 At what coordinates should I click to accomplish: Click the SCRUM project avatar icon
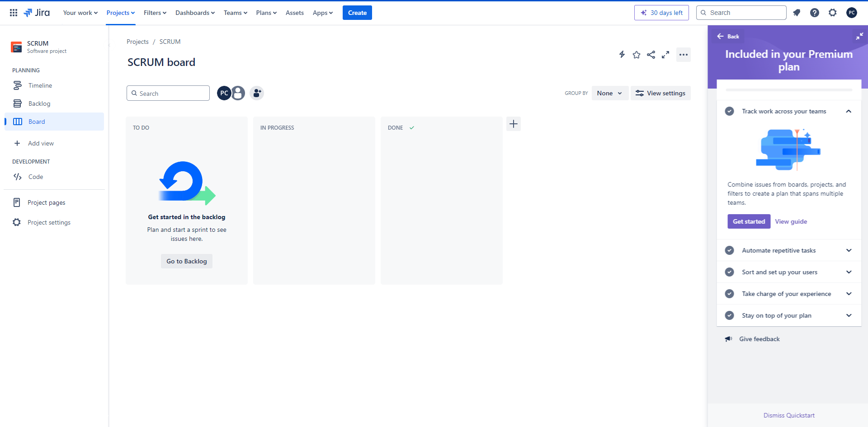click(x=16, y=47)
